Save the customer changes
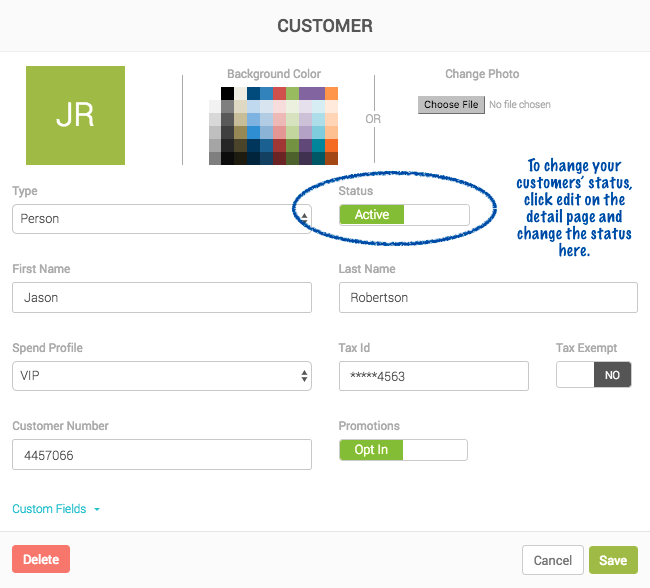Image resolution: width=650 pixels, height=588 pixels. [x=613, y=560]
